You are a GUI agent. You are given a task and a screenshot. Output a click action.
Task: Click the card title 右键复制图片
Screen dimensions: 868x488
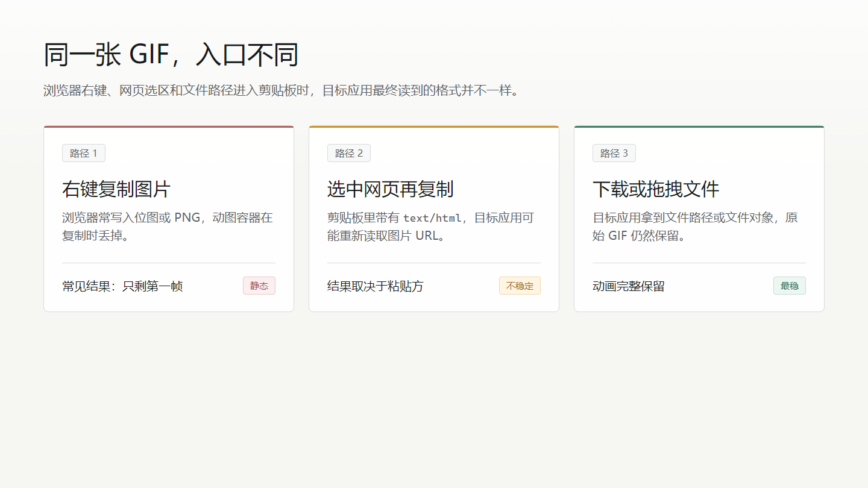click(116, 189)
